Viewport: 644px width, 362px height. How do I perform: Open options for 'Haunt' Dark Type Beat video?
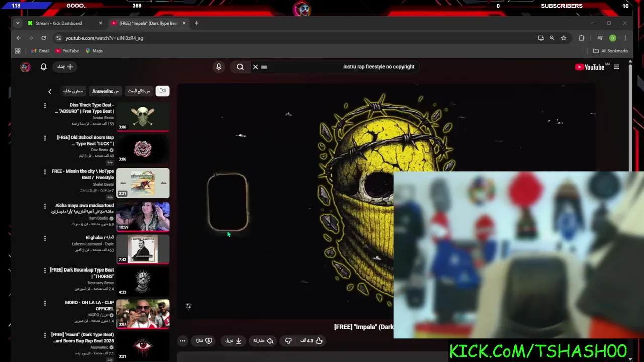coord(45,335)
